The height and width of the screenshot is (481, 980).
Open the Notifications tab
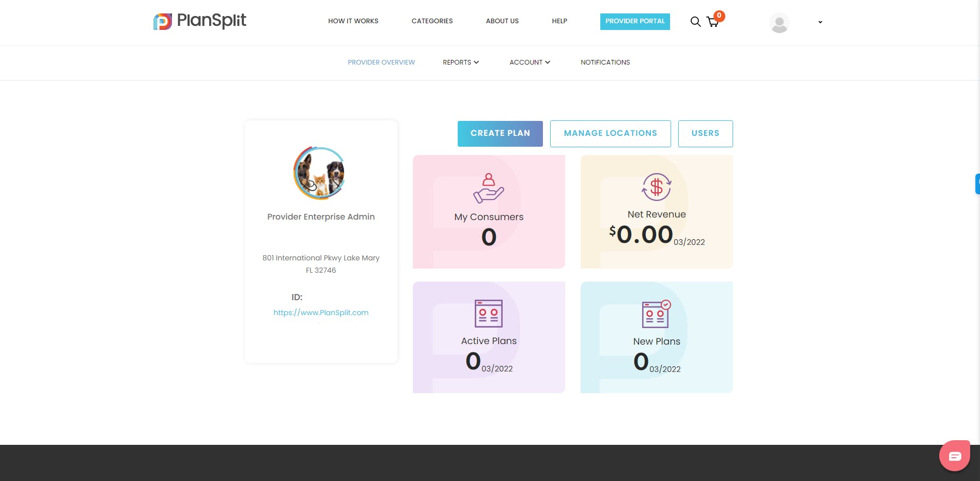click(605, 63)
